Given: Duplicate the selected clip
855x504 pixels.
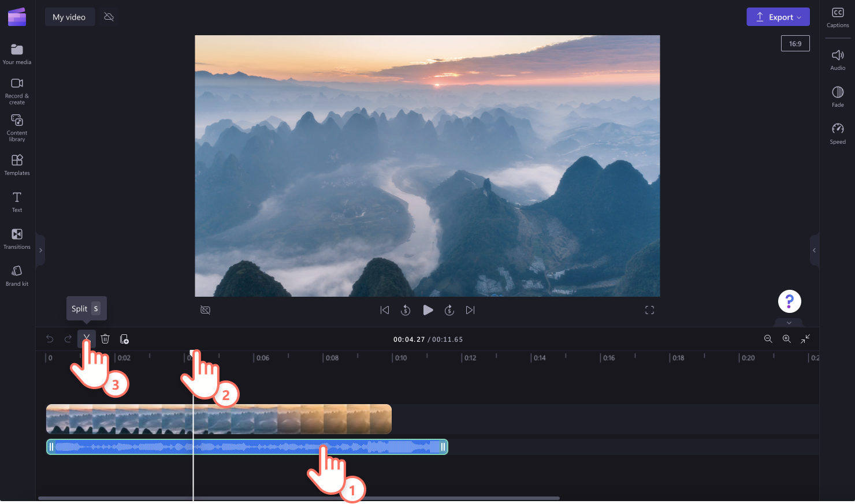Looking at the screenshot, I should tap(124, 339).
